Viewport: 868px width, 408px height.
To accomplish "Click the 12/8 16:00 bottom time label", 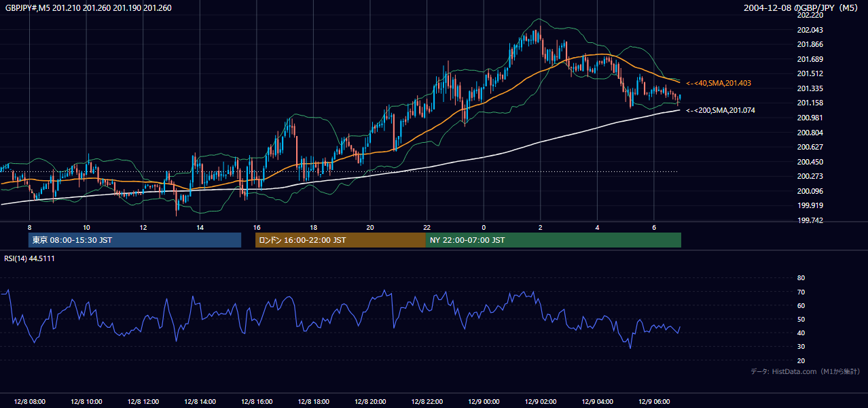I will click(x=256, y=401).
